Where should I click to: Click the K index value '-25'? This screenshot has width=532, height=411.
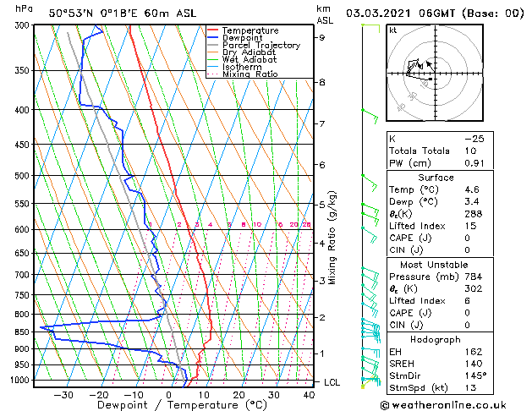474,139
